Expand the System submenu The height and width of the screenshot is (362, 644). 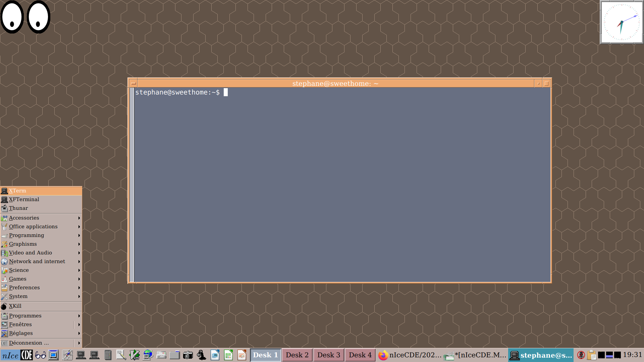pyautogui.click(x=41, y=296)
